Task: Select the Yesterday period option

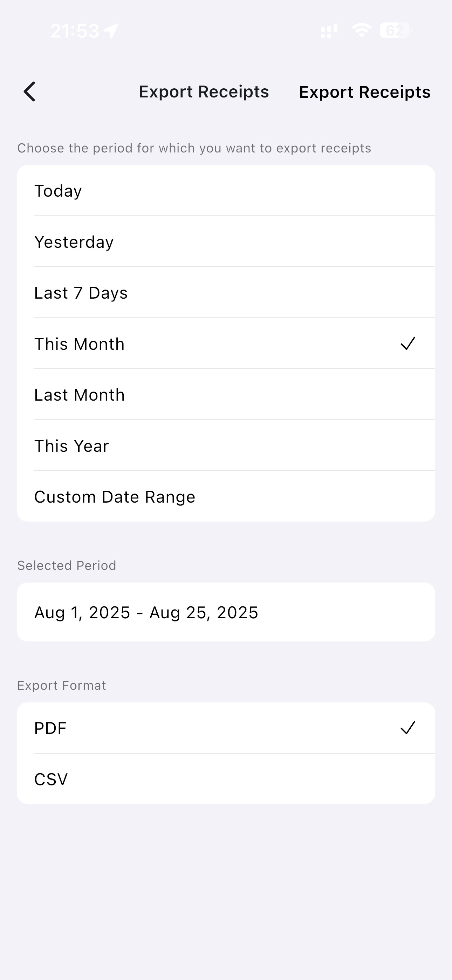Action: pos(226,242)
